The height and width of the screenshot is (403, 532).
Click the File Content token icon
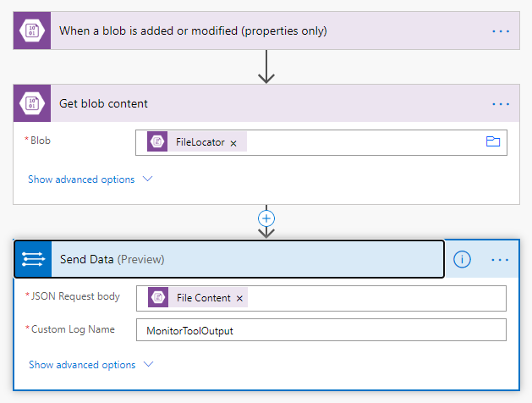(x=158, y=297)
